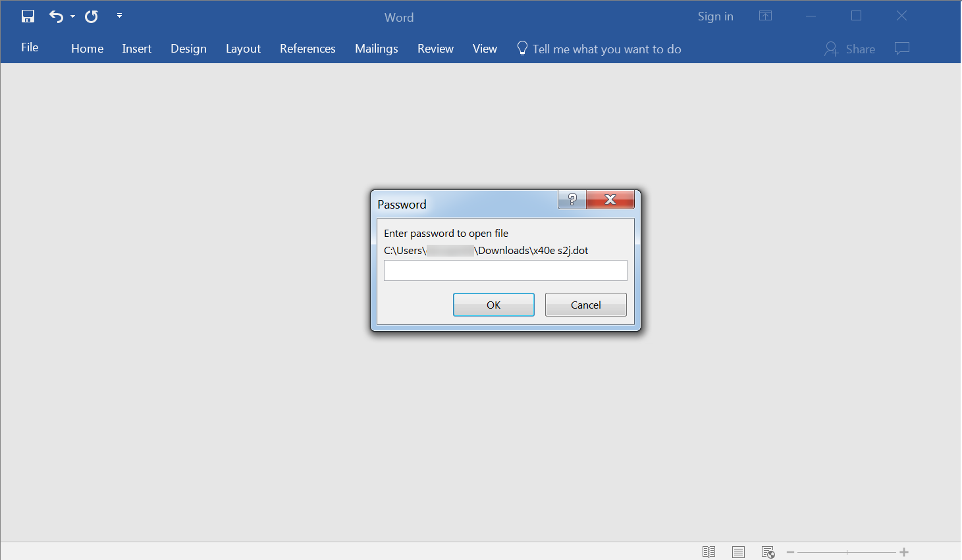Cancel the password prompt
Viewport: 962px width, 560px height.
click(x=585, y=305)
